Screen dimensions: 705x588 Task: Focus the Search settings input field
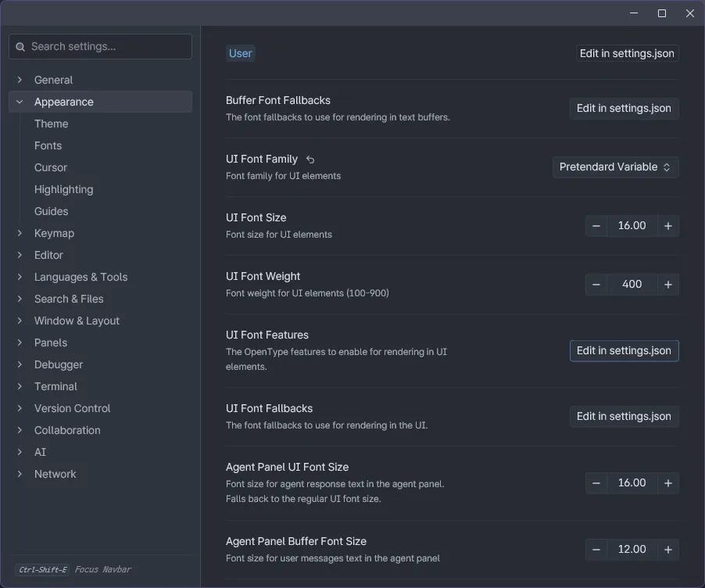pyautogui.click(x=108, y=47)
